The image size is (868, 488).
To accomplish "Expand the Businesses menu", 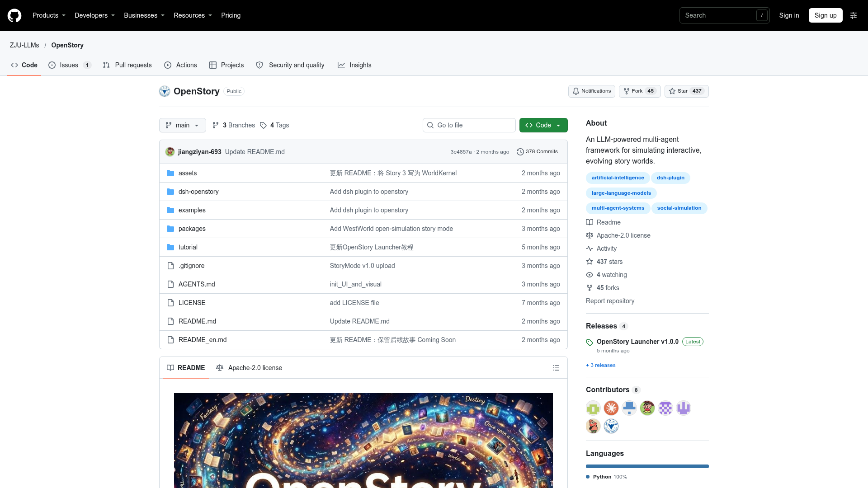I will coord(144,15).
